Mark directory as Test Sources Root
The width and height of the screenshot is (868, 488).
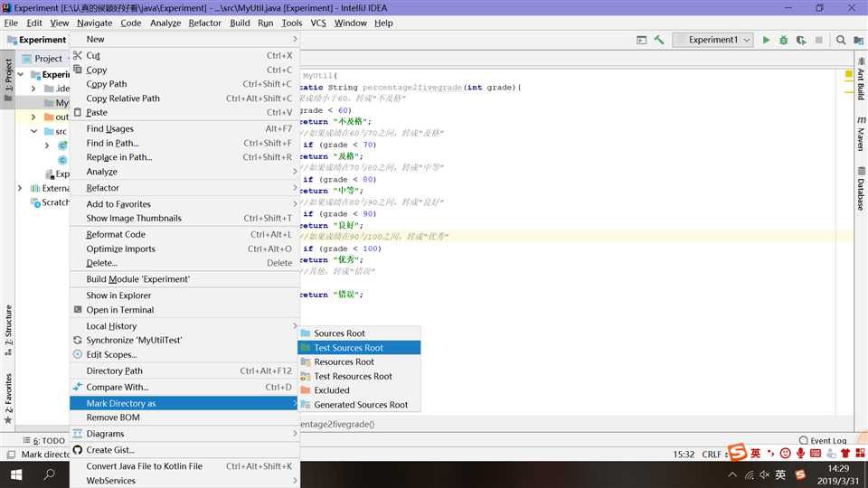coord(359,347)
